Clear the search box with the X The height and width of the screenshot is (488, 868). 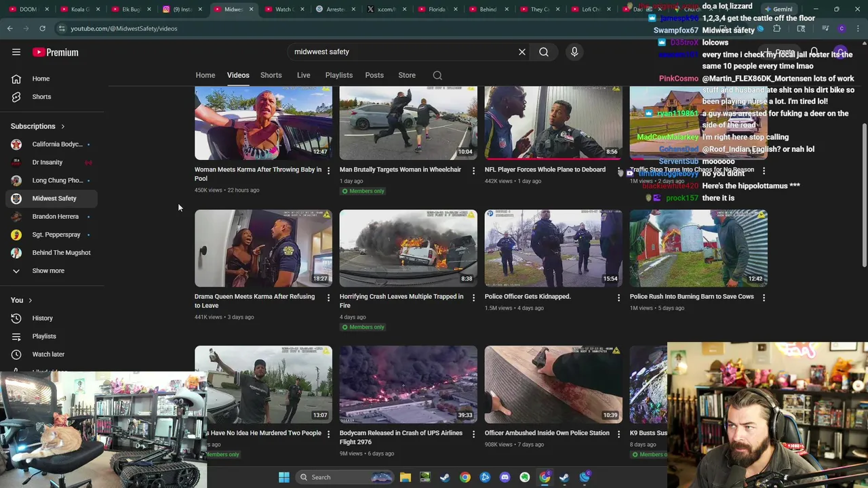tap(522, 52)
